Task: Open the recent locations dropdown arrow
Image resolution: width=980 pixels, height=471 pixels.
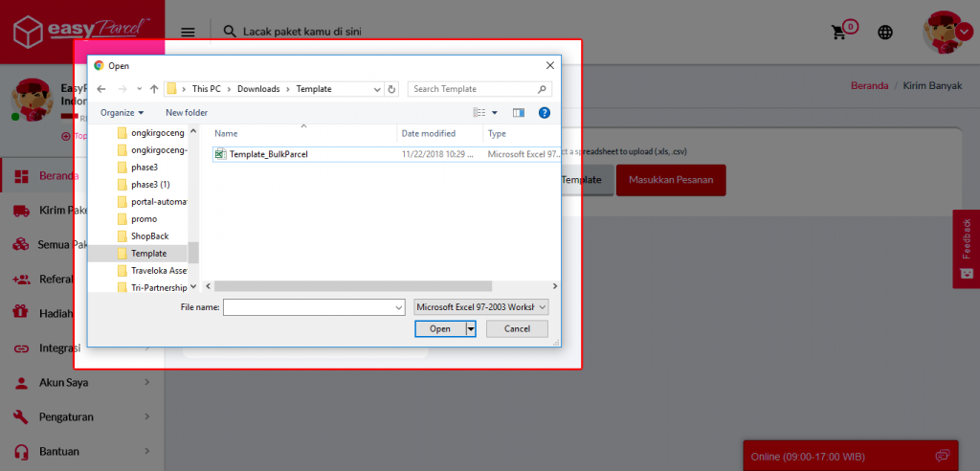Action: point(140,89)
